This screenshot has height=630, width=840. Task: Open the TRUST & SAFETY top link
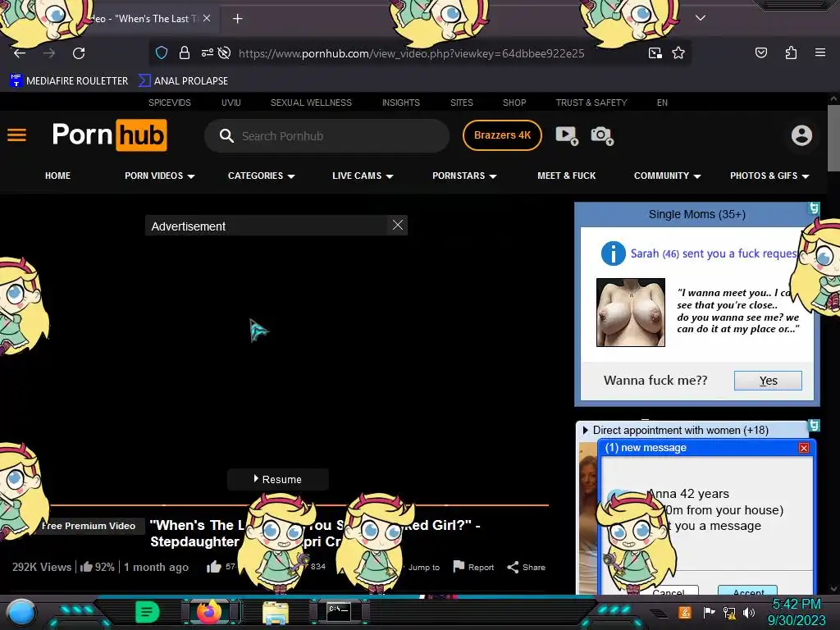591,103
